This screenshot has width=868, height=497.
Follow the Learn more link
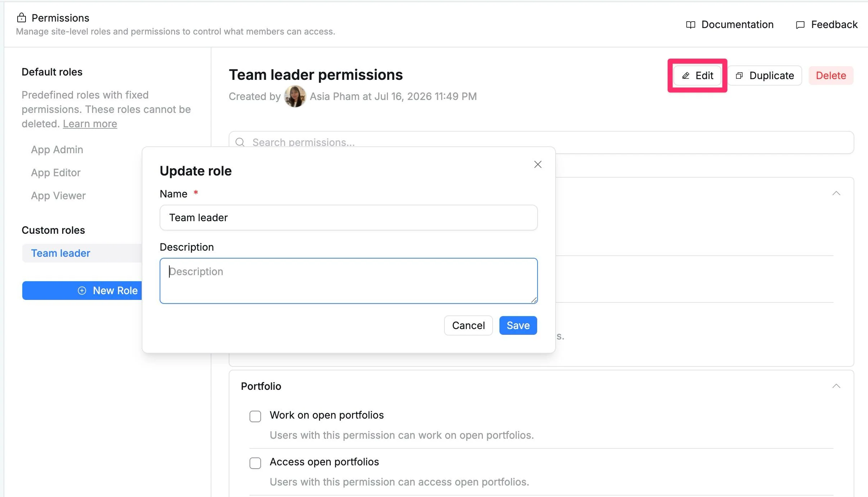(x=90, y=124)
